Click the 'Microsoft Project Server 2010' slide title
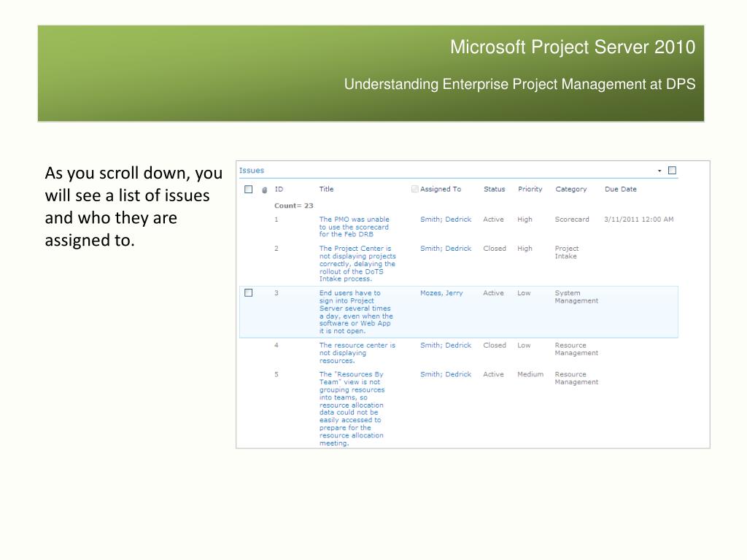Screen dimensions: 747x560 pos(573,47)
